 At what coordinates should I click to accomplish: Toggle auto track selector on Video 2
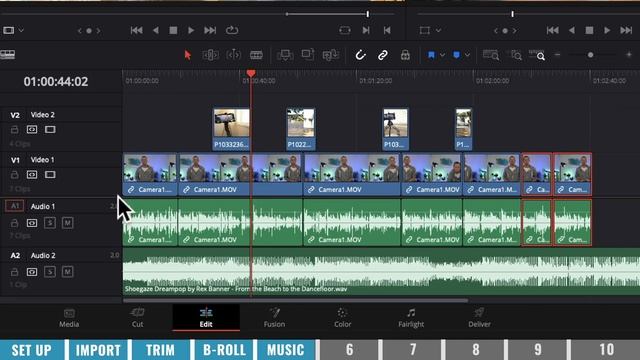tap(32, 129)
